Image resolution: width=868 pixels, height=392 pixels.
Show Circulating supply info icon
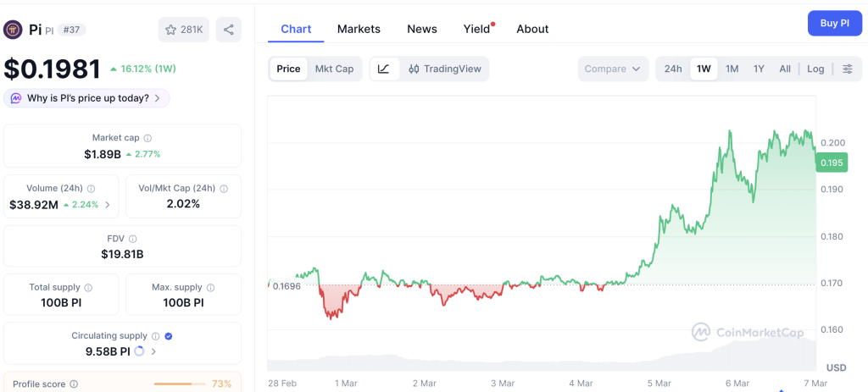[156, 336]
